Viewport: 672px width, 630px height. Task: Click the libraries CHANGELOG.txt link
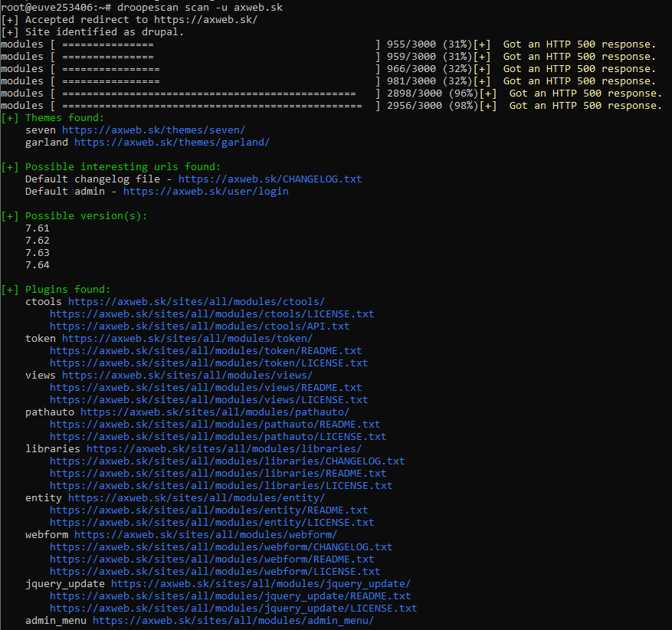click(x=227, y=461)
